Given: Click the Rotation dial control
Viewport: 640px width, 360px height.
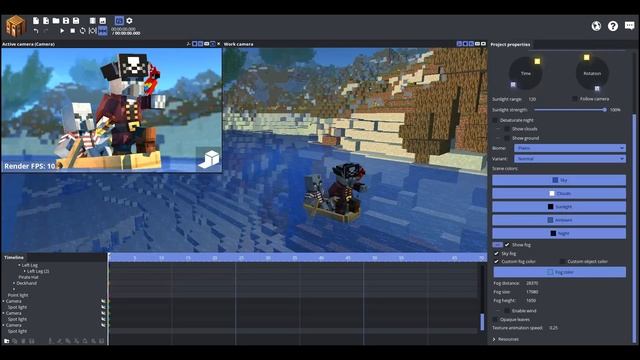Looking at the screenshot, I should tap(592, 73).
